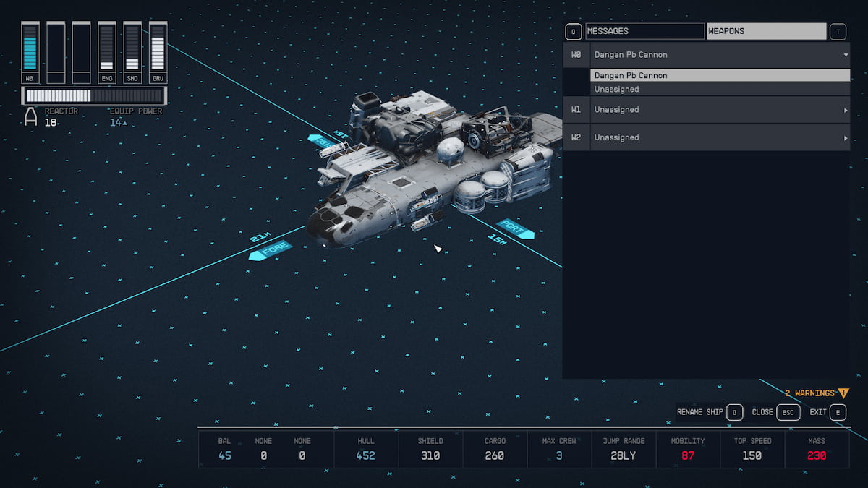868x488 pixels.
Task: Switch to the Weapons tab
Action: (x=765, y=32)
